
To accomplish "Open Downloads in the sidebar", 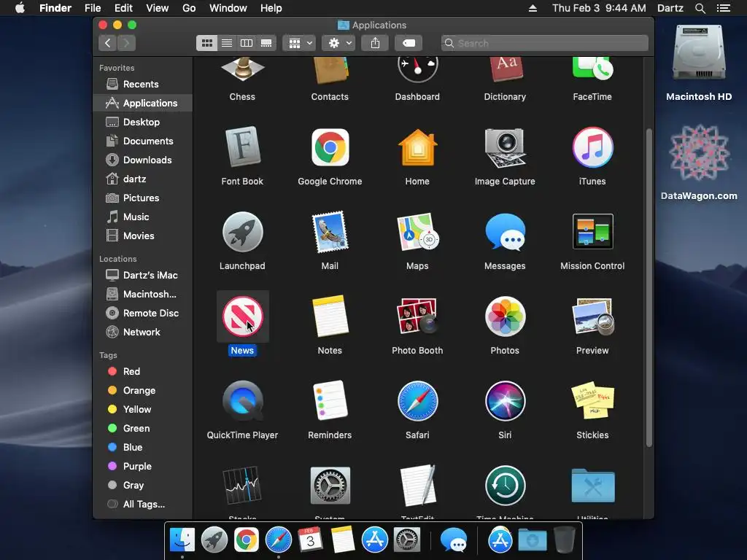I will [x=143, y=160].
